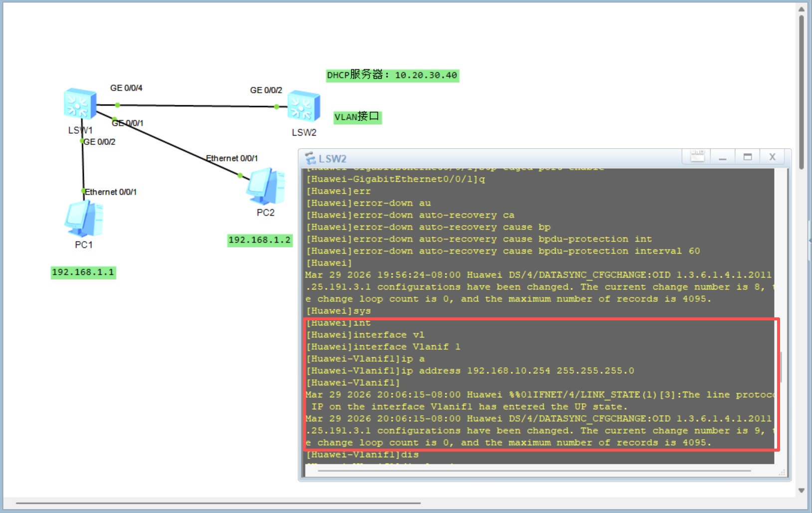Image resolution: width=812 pixels, height=513 pixels.
Task: Click the LSW2 window title icon
Action: (310, 158)
